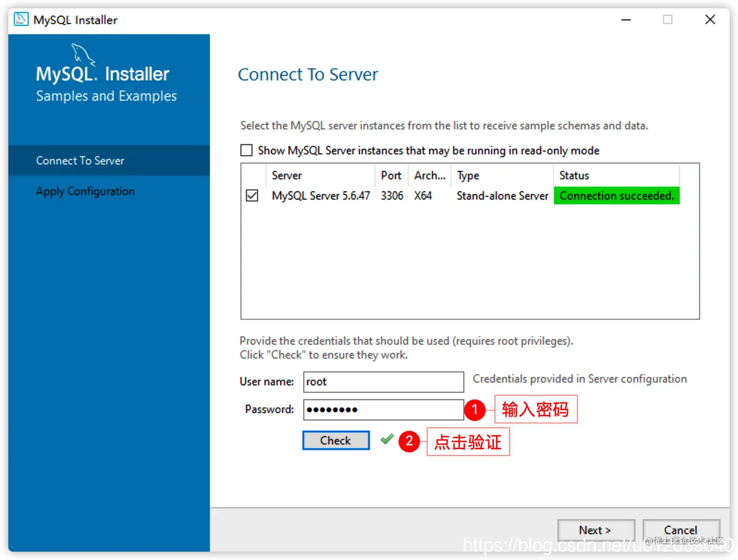Uncheck the MySQL Server 5.6.47 row checkbox
The image size is (738, 560).
(x=252, y=196)
